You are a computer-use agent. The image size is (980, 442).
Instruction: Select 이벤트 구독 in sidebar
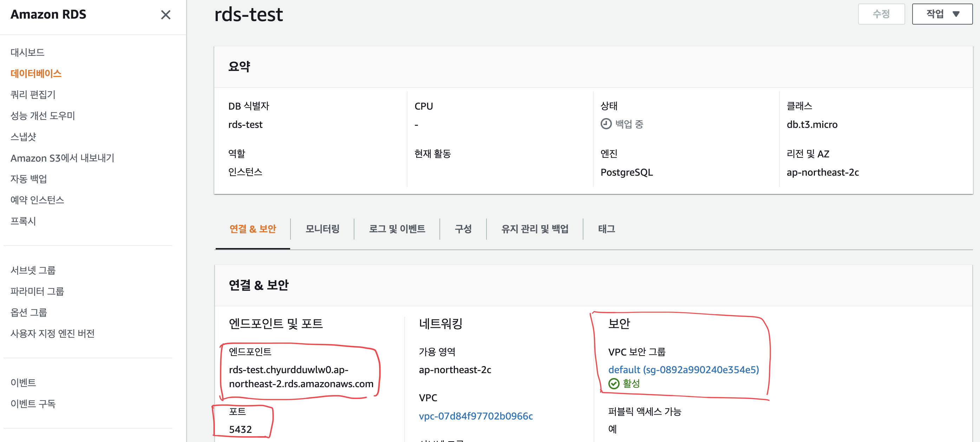(33, 403)
